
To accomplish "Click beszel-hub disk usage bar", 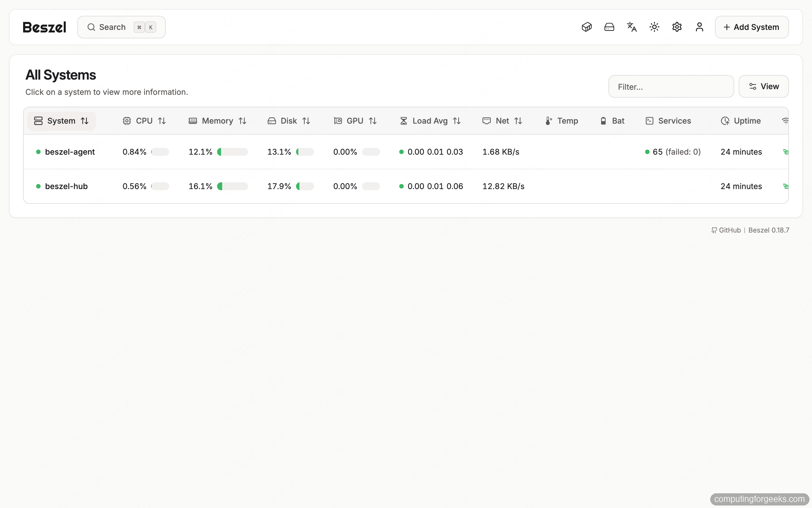I will tap(305, 186).
